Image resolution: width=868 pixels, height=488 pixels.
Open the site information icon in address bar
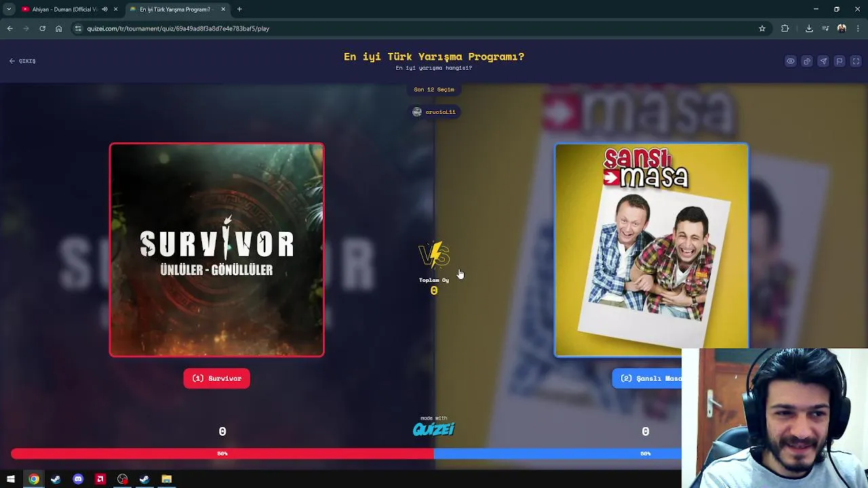click(78, 28)
